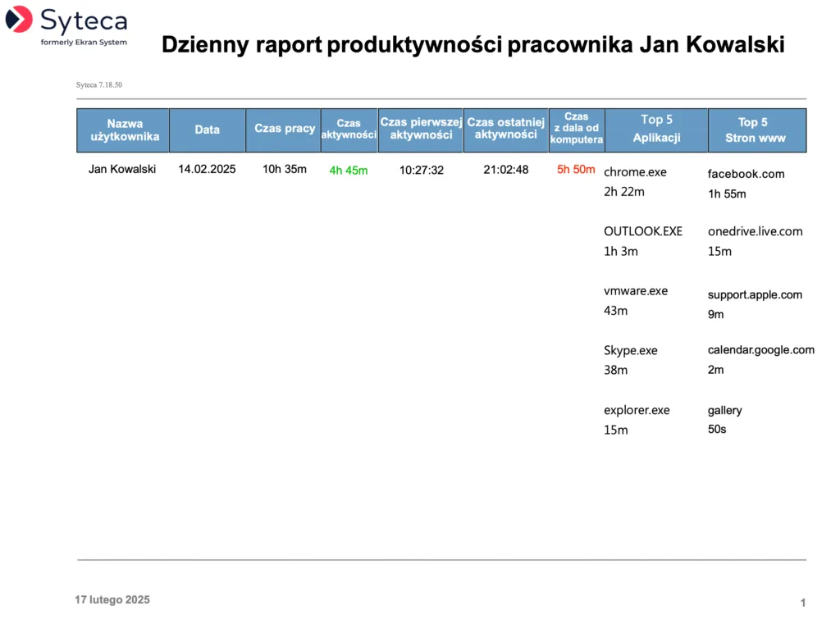Click the Czas pracy column header
This screenshot has width=840, height=624.
(x=284, y=130)
